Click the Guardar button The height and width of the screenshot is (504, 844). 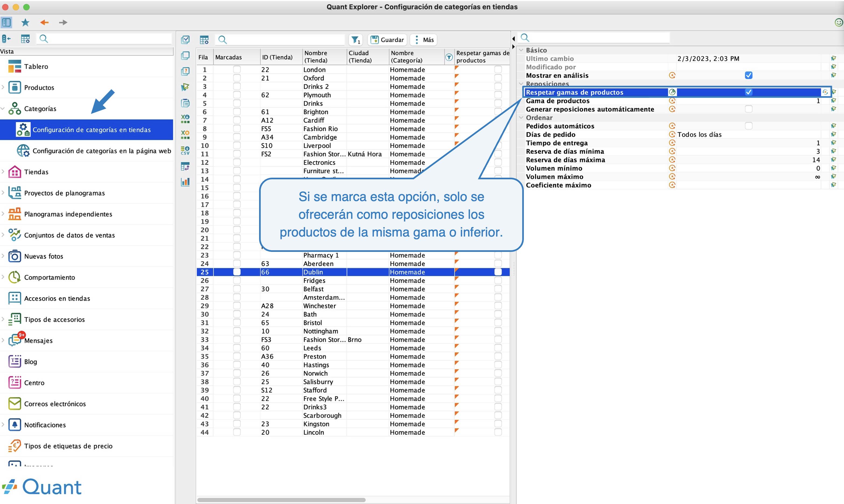tap(387, 40)
